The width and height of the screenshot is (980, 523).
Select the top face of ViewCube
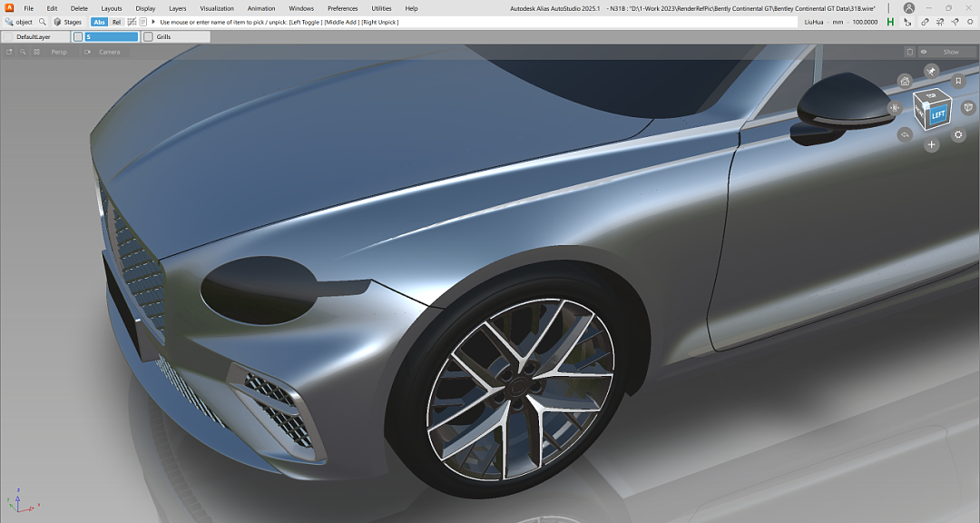932,95
